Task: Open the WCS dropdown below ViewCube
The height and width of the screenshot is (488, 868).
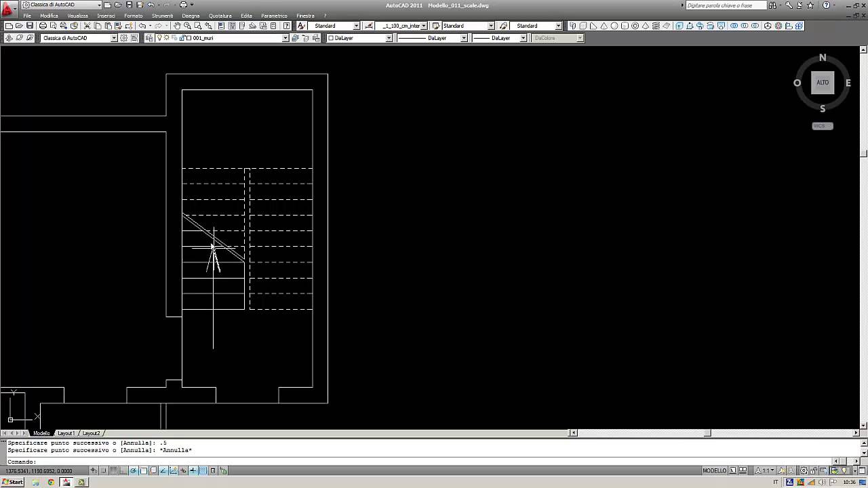Action: coord(823,125)
